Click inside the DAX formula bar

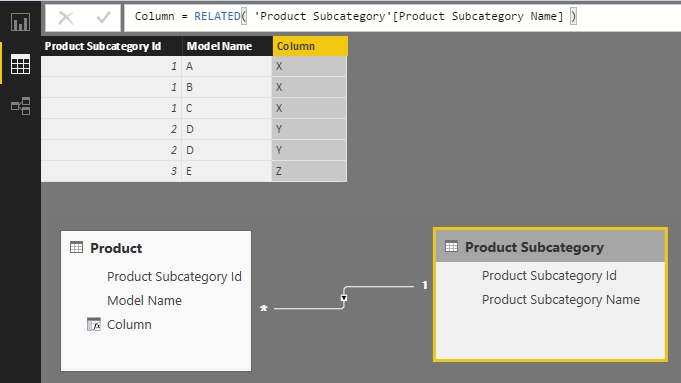pos(402,17)
